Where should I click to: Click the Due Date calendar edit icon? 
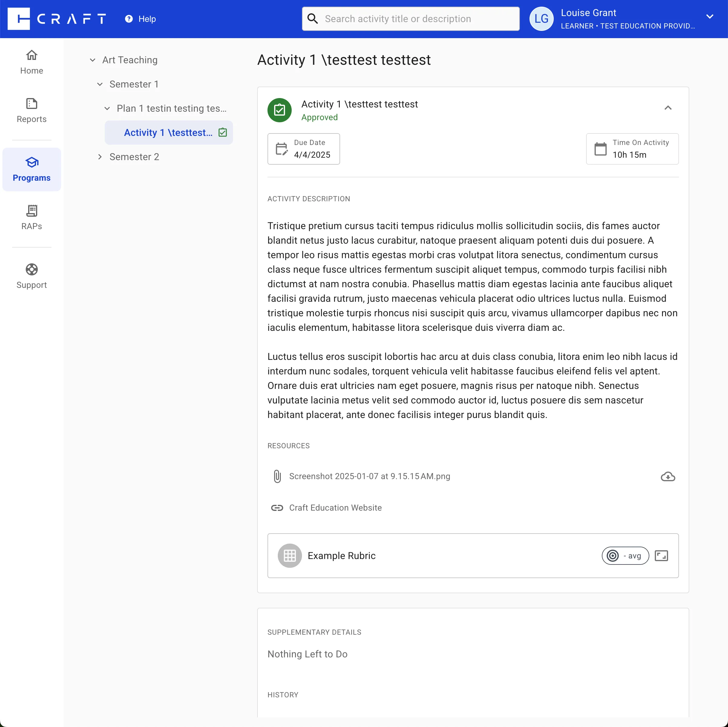point(281,149)
